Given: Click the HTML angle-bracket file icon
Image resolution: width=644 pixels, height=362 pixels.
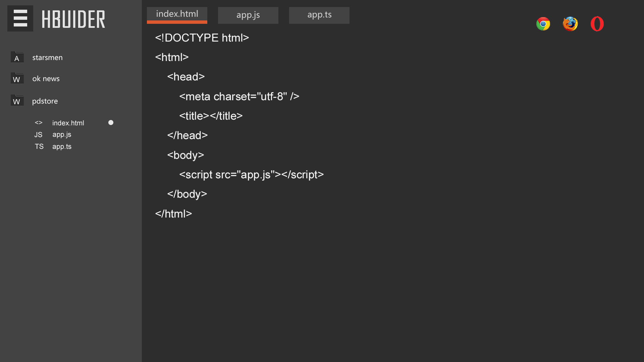Looking at the screenshot, I should click(39, 123).
